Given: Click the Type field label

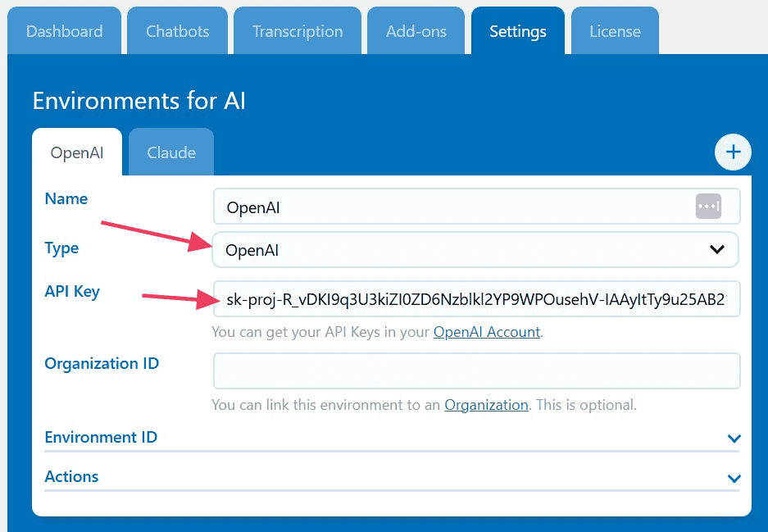Looking at the screenshot, I should pyautogui.click(x=61, y=248).
